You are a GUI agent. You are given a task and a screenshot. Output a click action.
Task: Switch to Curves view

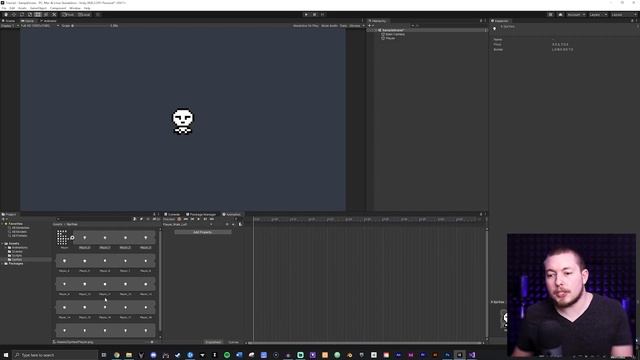tap(233, 342)
